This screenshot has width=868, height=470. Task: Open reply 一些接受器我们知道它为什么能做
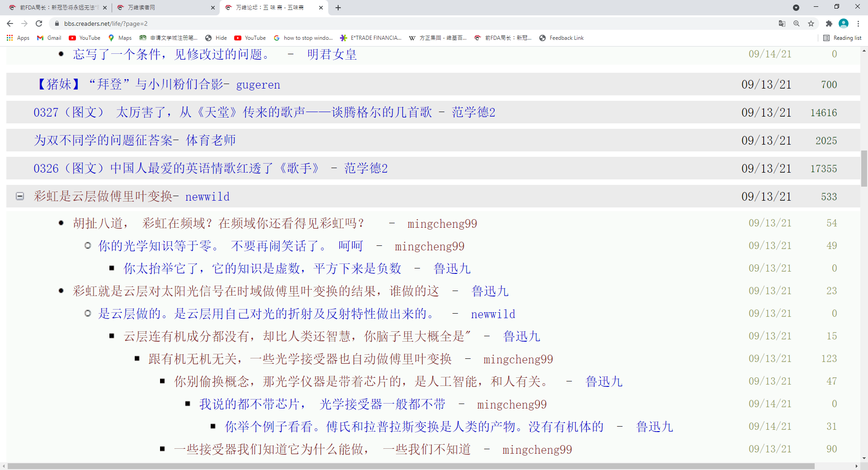pyautogui.click(x=322, y=450)
